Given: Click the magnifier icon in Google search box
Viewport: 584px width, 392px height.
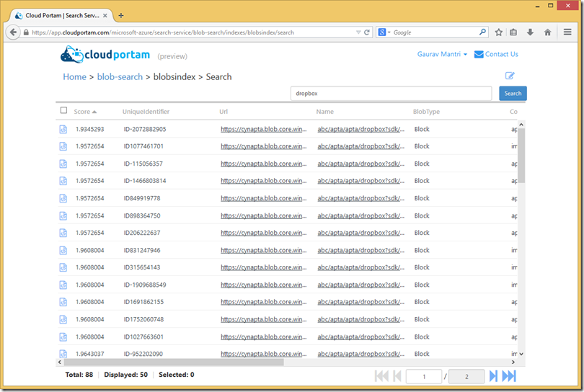Looking at the screenshot, I should 482,32.
